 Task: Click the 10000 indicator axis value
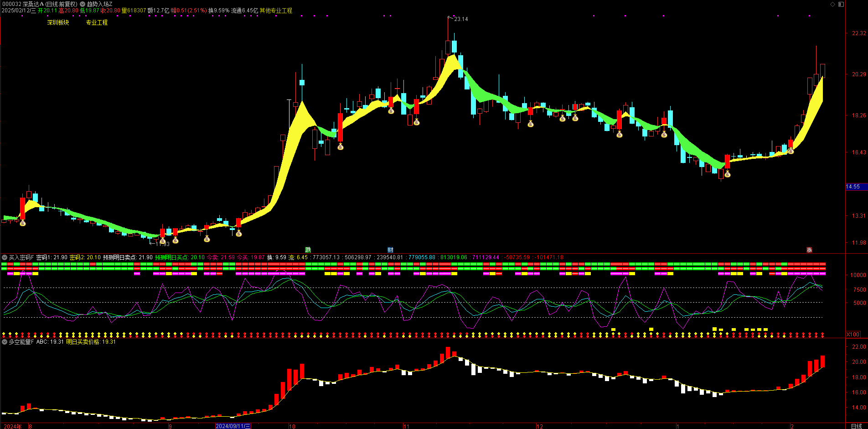[x=858, y=275]
